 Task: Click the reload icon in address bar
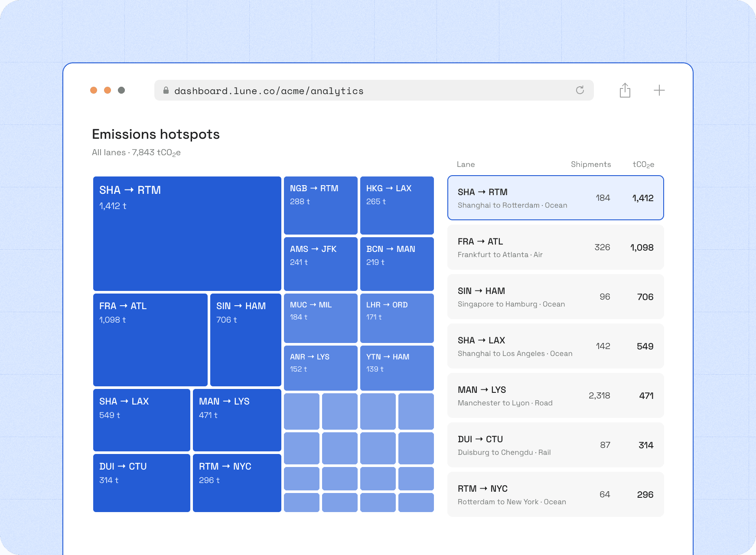click(x=580, y=90)
